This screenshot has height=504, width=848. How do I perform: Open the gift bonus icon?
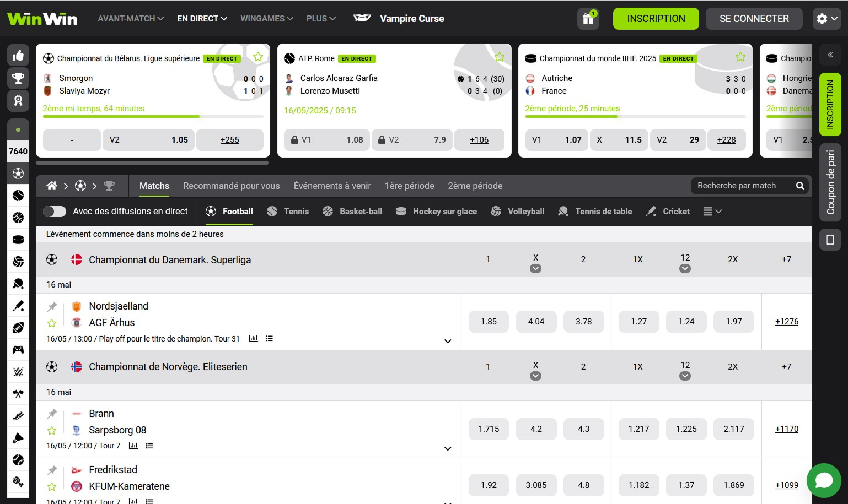pos(588,19)
